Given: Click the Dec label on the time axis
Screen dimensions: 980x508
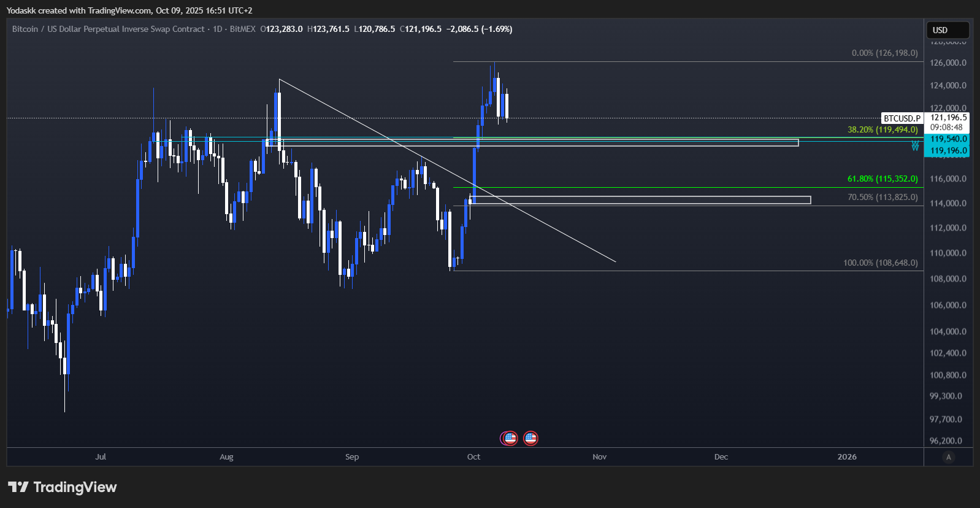Looking at the screenshot, I should pos(721,457).
